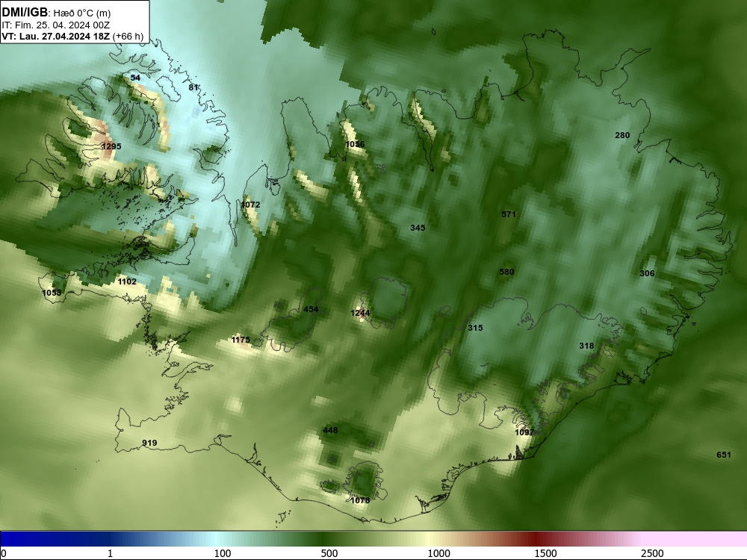Click the legend tick label 1000
The width and height of the screenshot is (747, 560).
tap(438, 553)
